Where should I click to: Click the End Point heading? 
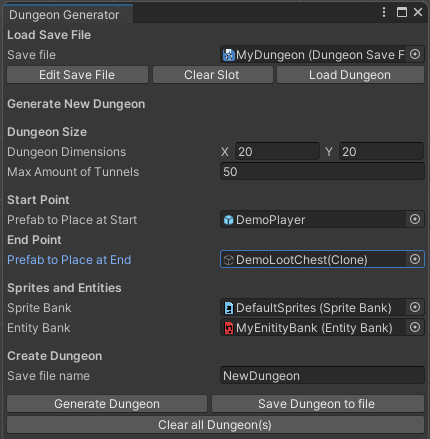coord(34,240)
